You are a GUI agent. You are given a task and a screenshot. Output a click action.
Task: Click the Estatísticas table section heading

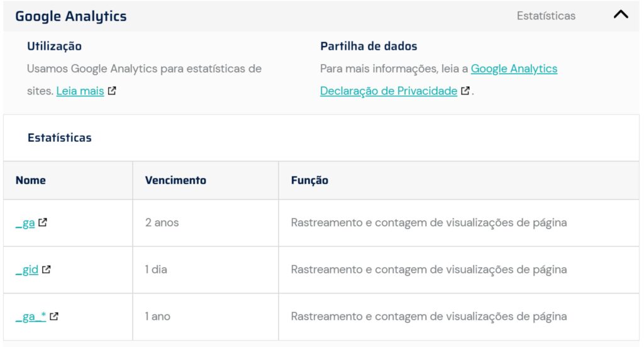59,137
